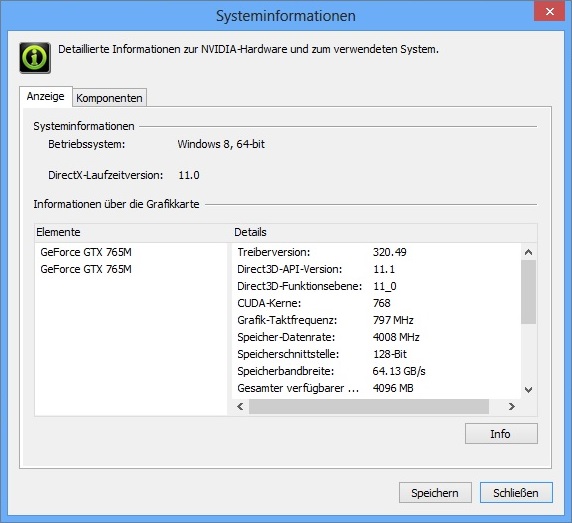Click the Speichern button
This screenshot has width=572, height=523.
[435, 493]
